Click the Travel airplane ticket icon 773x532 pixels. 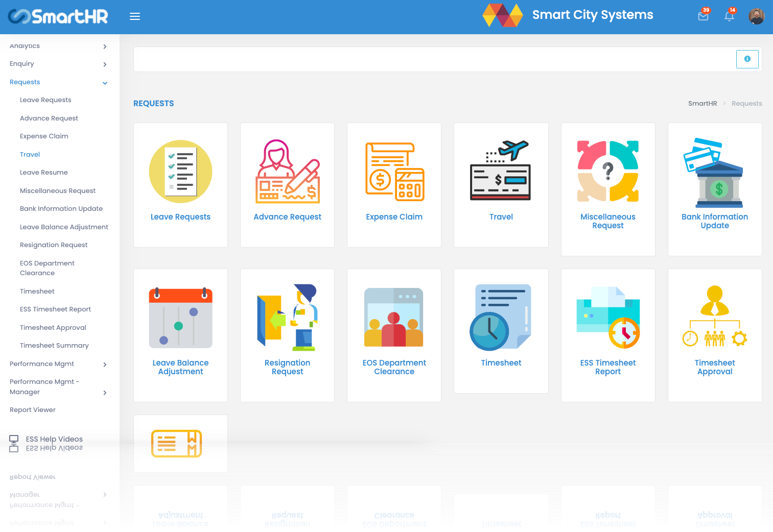pos(501,170)
